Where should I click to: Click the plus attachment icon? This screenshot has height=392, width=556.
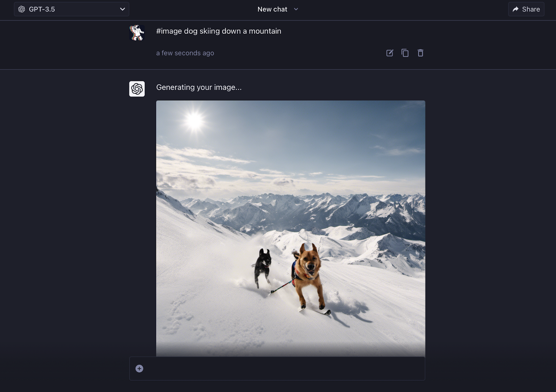(x=139, y=369)
